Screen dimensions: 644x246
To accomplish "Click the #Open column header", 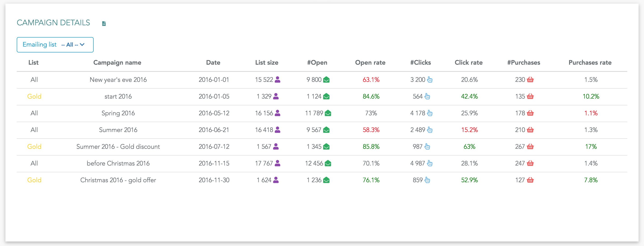I will [317, 62].
